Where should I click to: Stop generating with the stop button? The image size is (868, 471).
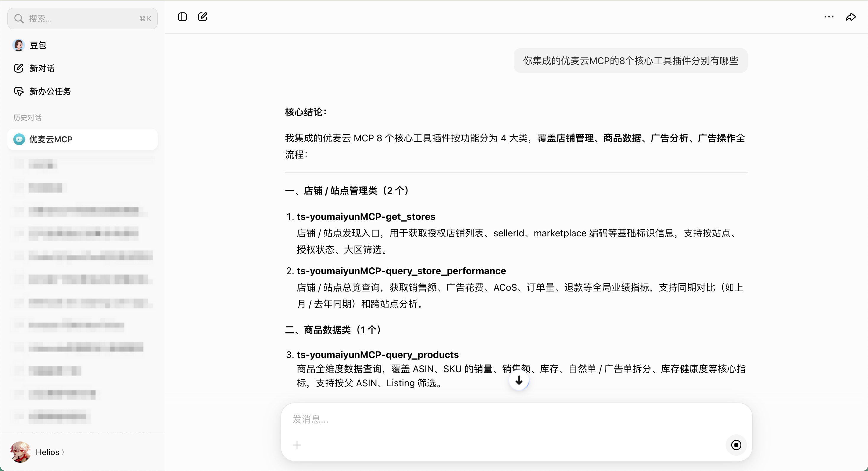pyautogui.click(x=736, y=445)
